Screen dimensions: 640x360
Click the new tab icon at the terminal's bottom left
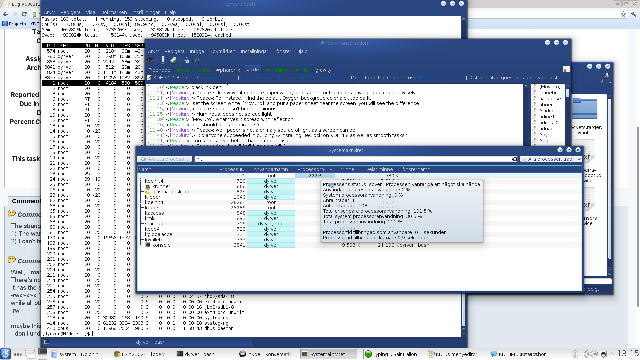[47, 342]
